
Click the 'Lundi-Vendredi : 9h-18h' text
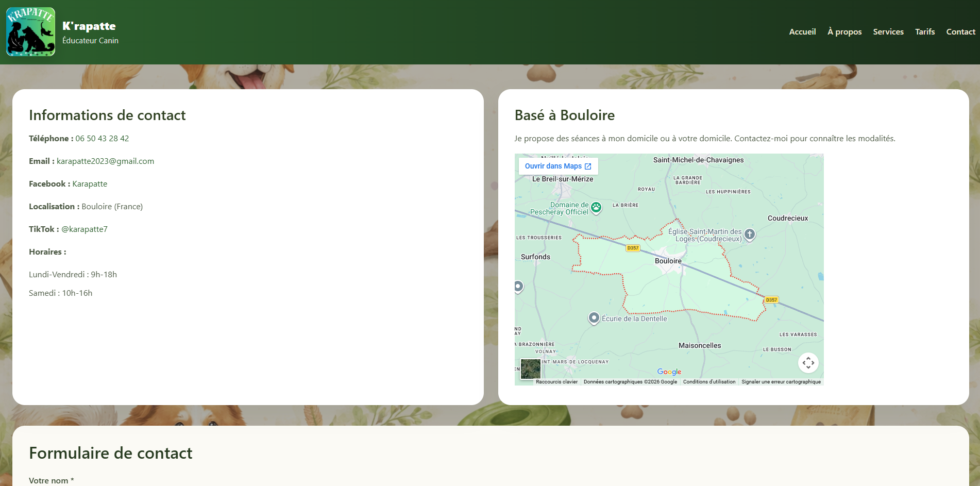tap(73, 275)
